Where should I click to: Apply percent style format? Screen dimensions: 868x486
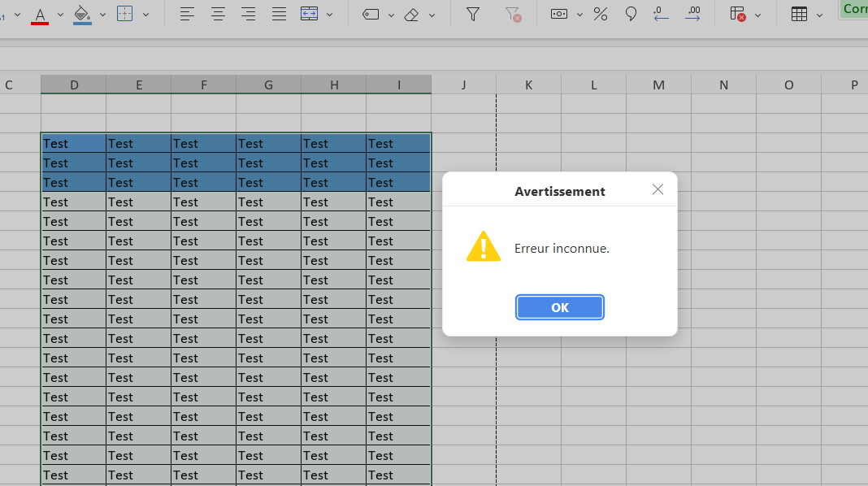pos(601,15)
